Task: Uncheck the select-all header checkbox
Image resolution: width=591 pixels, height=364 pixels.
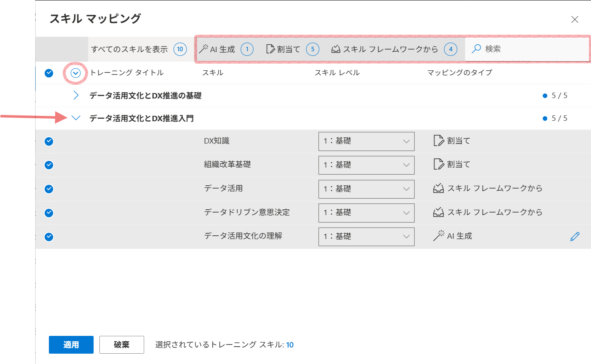Action: pos(49,73)
